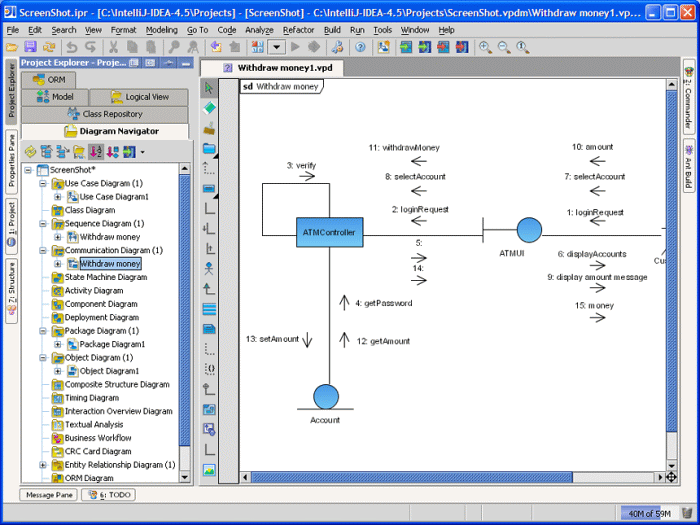Open the Analyze menu
Image resolution: width=700 pixels, height=525 pixels.
click(259, 30)
